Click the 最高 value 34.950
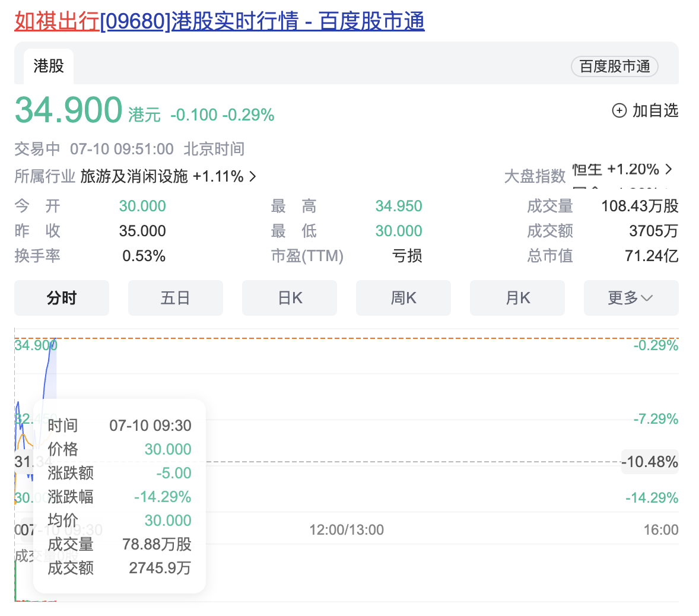The height and width of the screenshot is (616, 699). click(x=398, y=206)
